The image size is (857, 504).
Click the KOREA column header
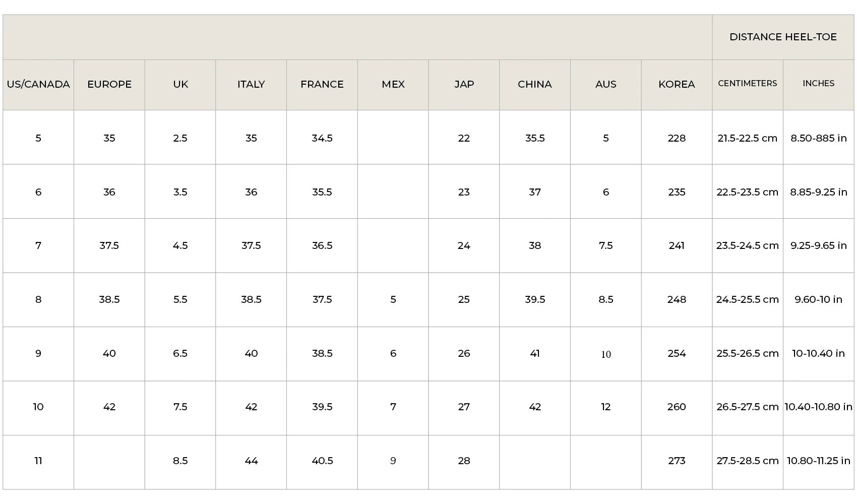tap(677, 84)
